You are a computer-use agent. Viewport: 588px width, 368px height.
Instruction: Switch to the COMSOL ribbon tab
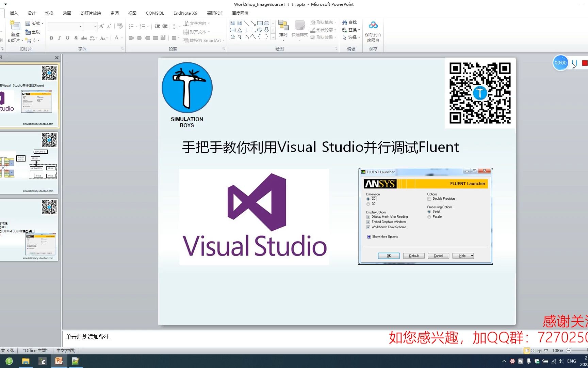[155, 13]
